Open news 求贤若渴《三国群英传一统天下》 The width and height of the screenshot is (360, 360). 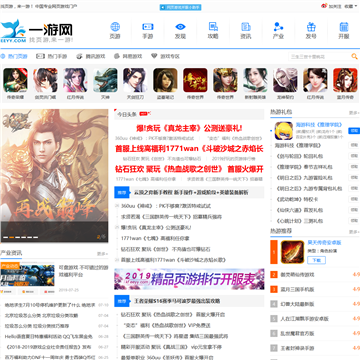tap(171, 217)
